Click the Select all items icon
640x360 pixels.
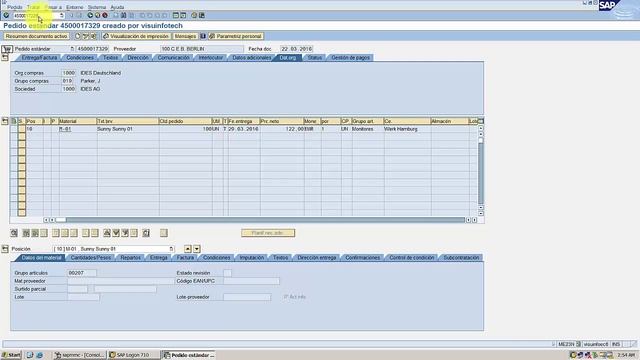click(26, 233)
